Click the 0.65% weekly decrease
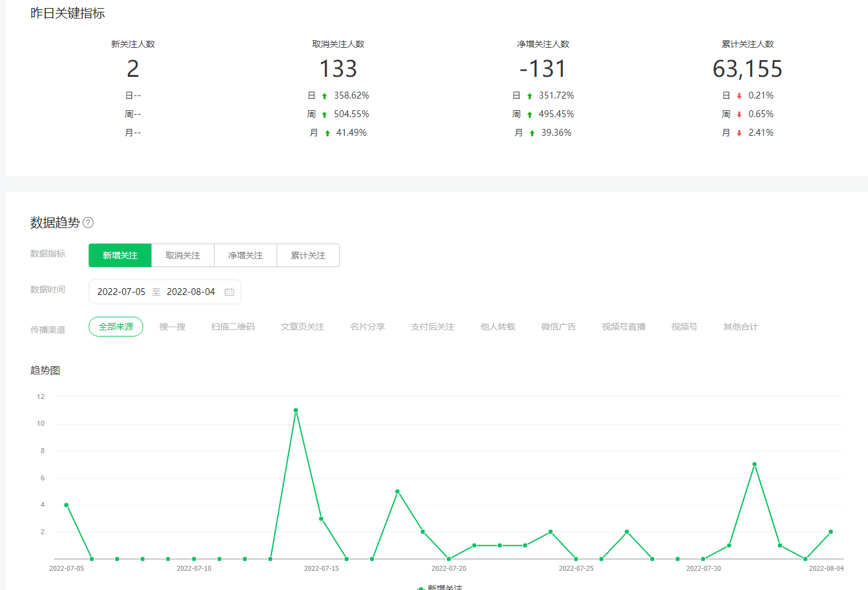868x590 pixels. (x=761, y=114)
